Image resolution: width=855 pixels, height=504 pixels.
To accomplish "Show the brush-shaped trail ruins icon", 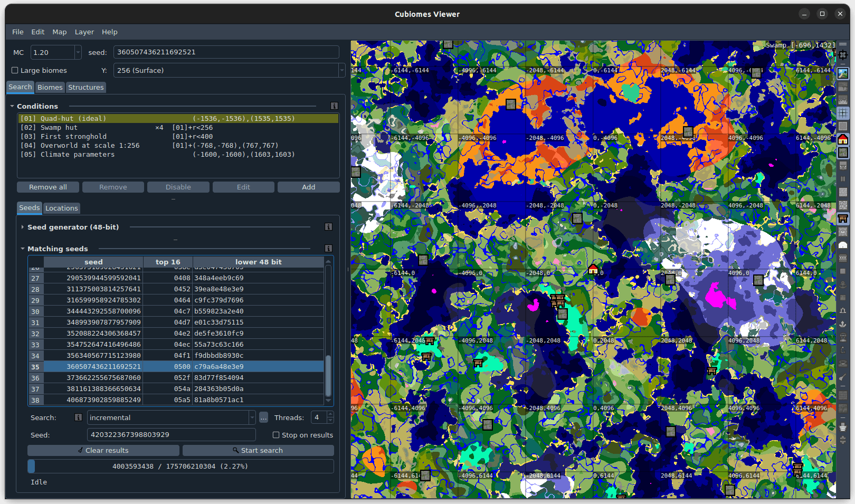I will tap(843, 376).
